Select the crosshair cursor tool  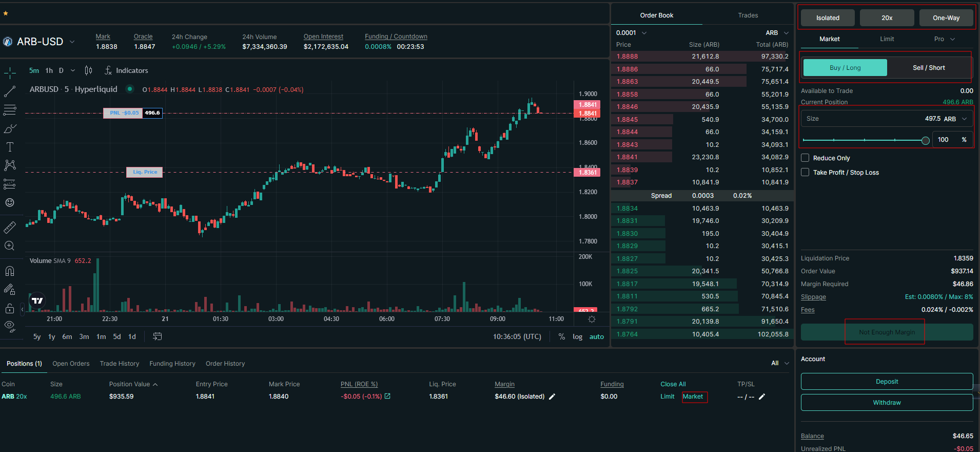coord(10,73)
